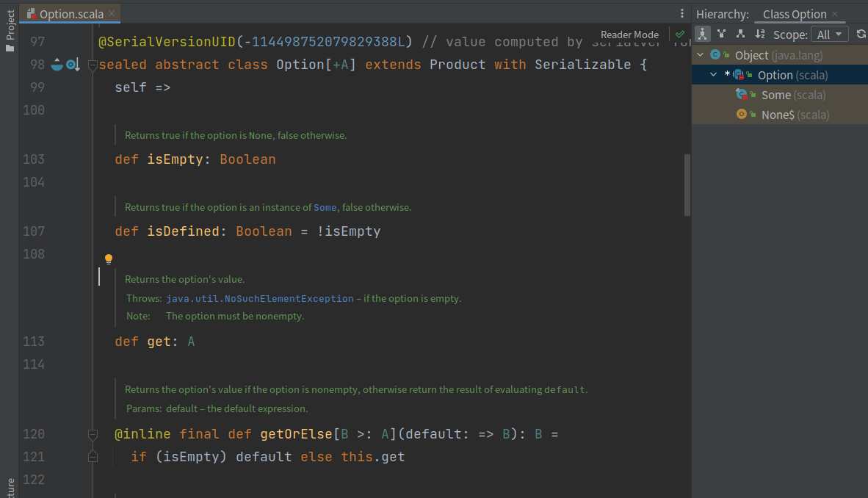Click the Reader Mode label
This screenshot has height=498, width=868.
629,35
